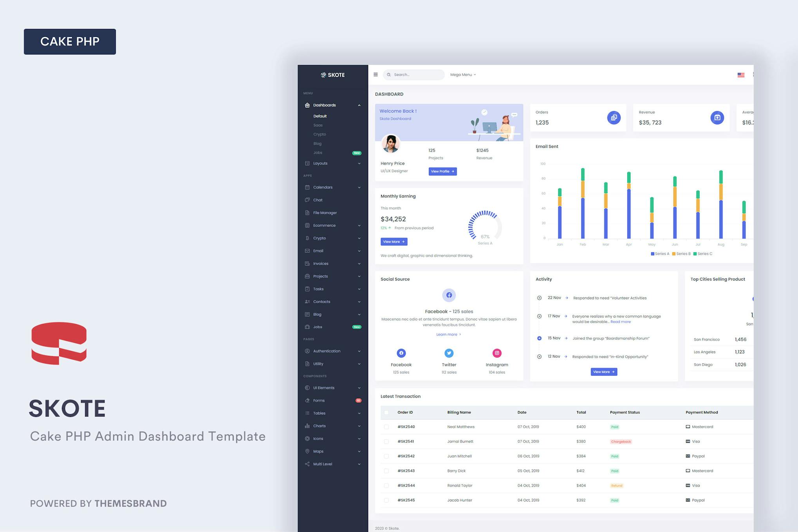Image resolution: width=798 pixels, height=532 pixels.
Task: Click the Orders card round icon
Action: 614,117
